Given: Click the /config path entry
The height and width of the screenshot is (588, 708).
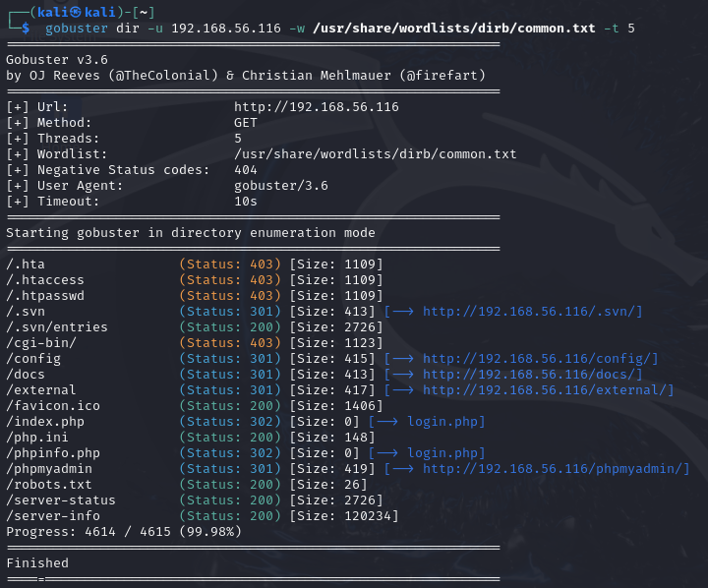Looking at the screenshot, I should click(x=33, y=359).
